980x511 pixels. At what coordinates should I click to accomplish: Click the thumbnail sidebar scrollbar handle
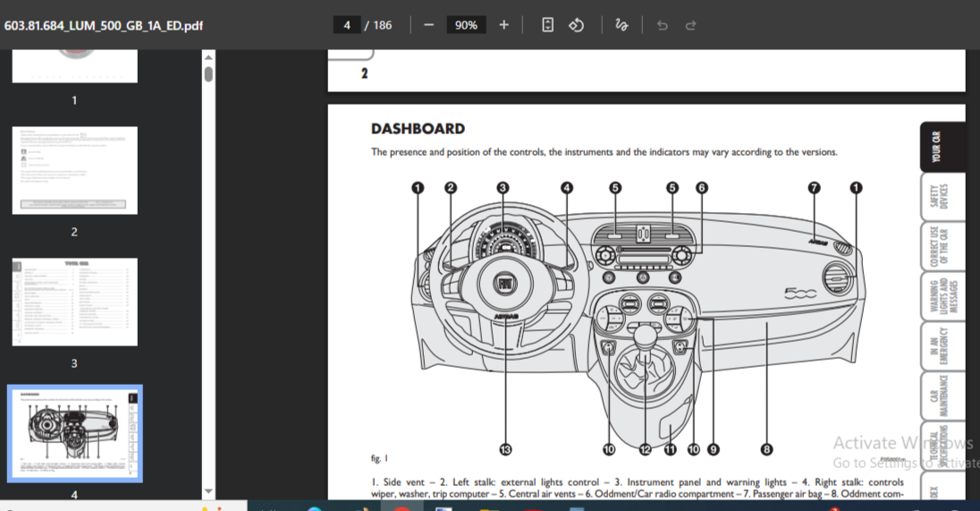pos(208,74)
